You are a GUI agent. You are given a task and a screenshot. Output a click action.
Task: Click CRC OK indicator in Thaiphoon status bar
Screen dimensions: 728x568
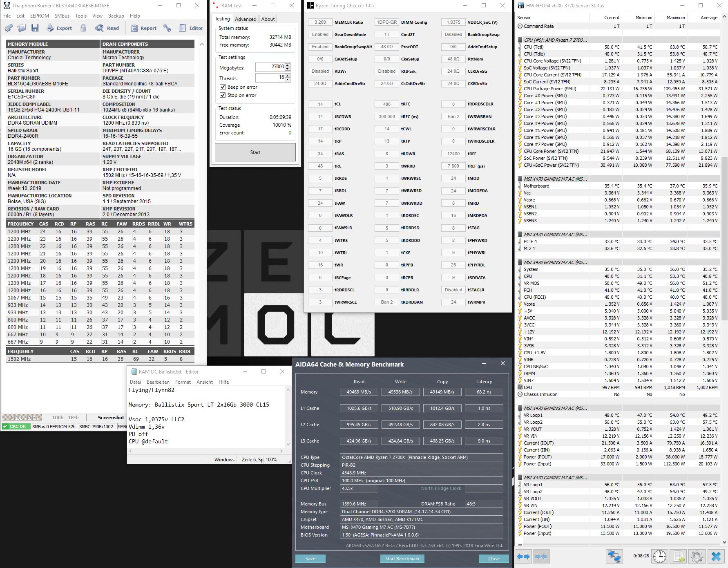click(16, 426)
